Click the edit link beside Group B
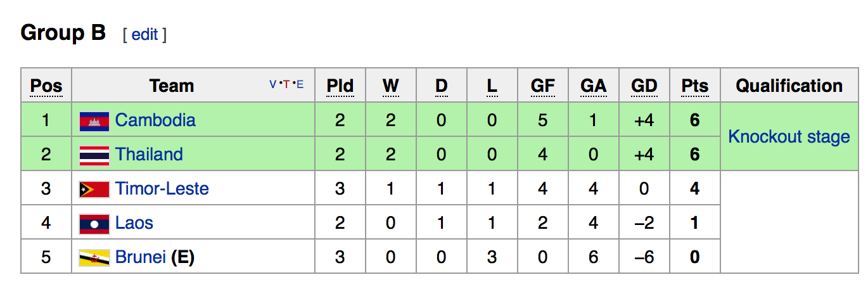 pyautogui.click(x=144, y=34)
